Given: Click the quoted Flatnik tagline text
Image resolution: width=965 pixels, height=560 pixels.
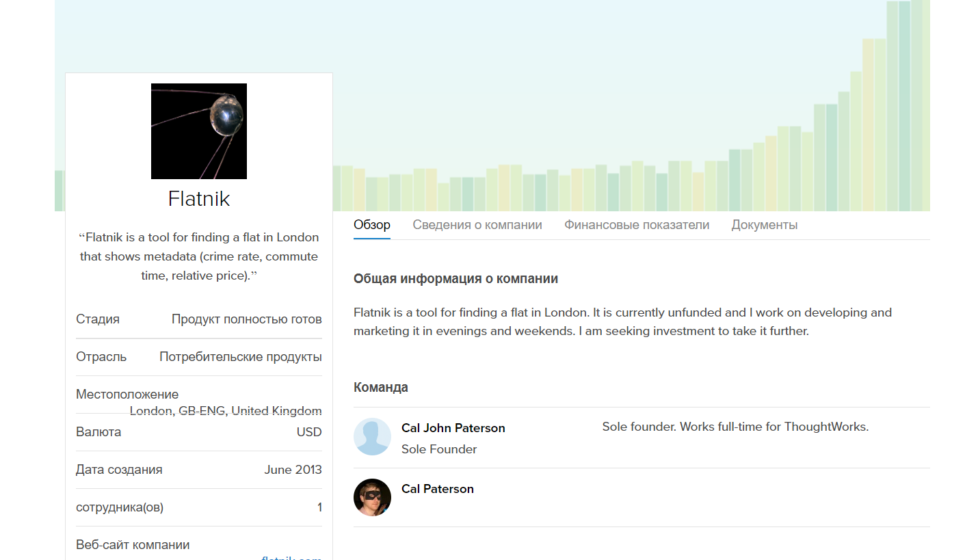Looking at the screenshot, I should pyautogui.click(x=199, y=256).
